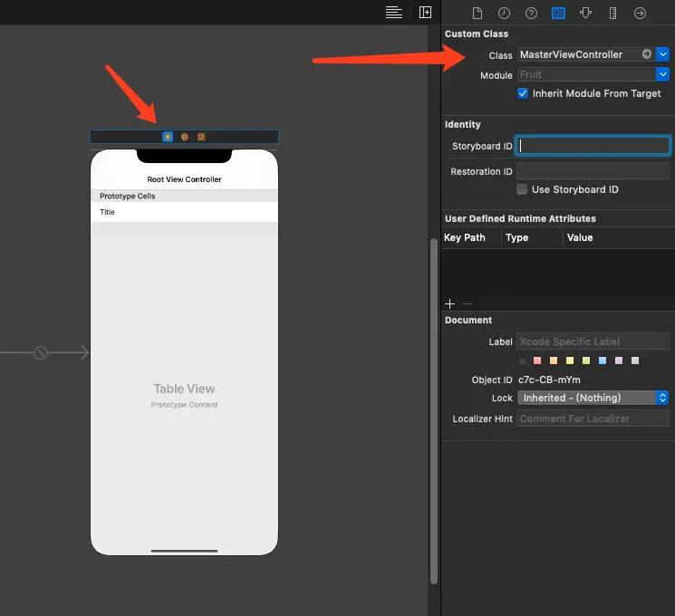This screenshot has height=616, width=675.
Task: Open the Size inspector ruler tab
Action: pos(612,13)
